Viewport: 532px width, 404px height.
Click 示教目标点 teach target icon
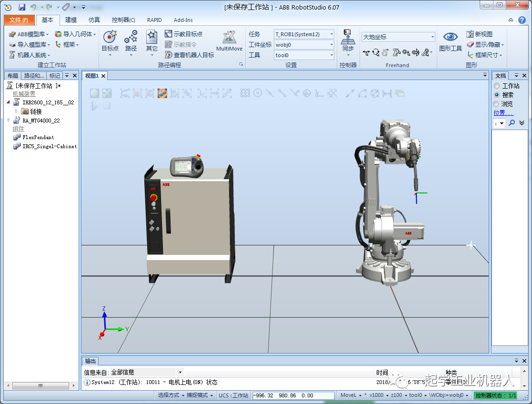169,34
